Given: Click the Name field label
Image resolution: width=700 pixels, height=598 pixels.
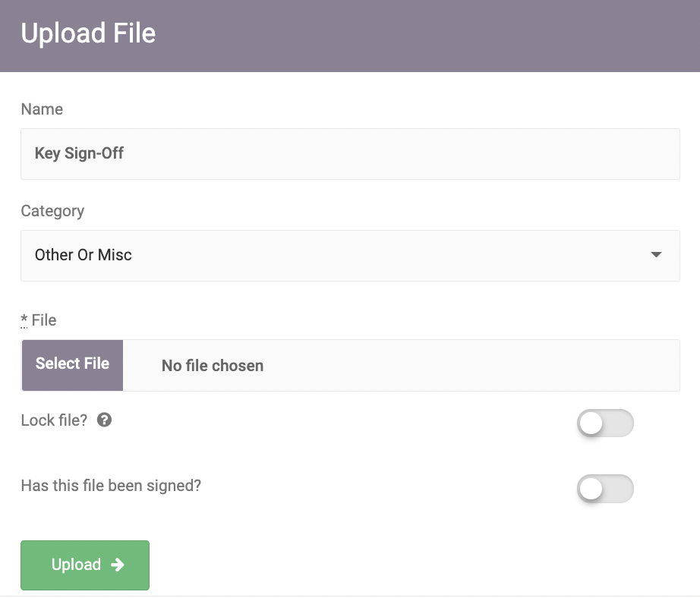Looking at the screenshot, I should click(42, 109).
